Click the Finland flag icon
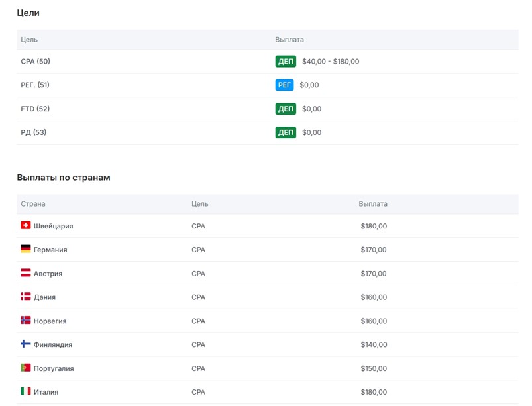This screenshot has height=406, width=532. coord(26,344)
